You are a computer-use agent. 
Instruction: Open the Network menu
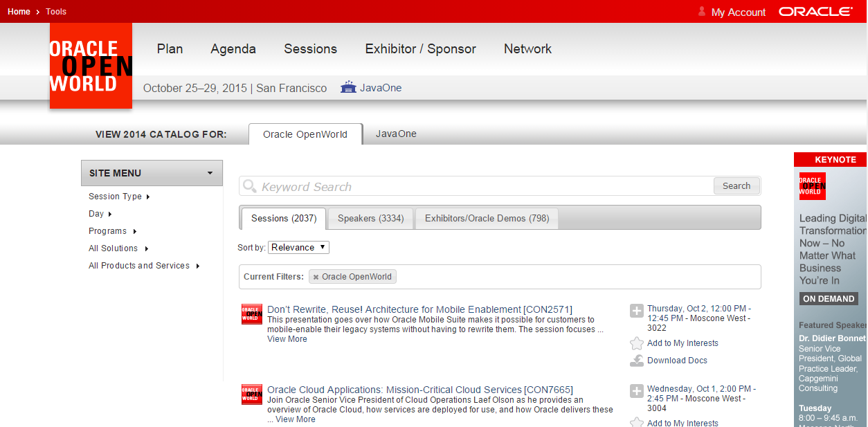point(528,49)
